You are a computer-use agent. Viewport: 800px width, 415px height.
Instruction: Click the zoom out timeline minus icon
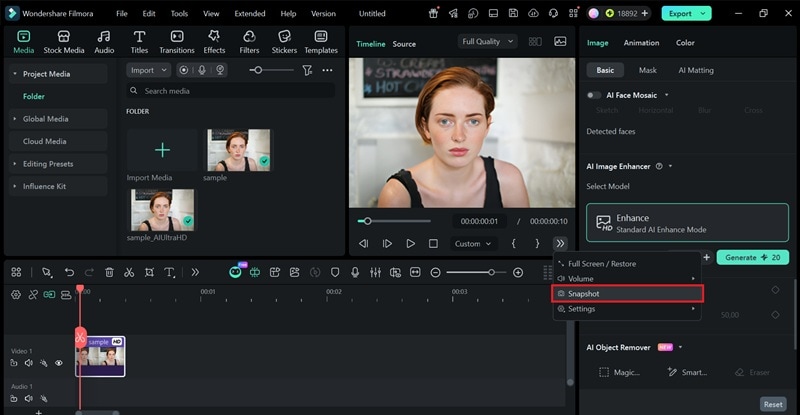[435, 273]
